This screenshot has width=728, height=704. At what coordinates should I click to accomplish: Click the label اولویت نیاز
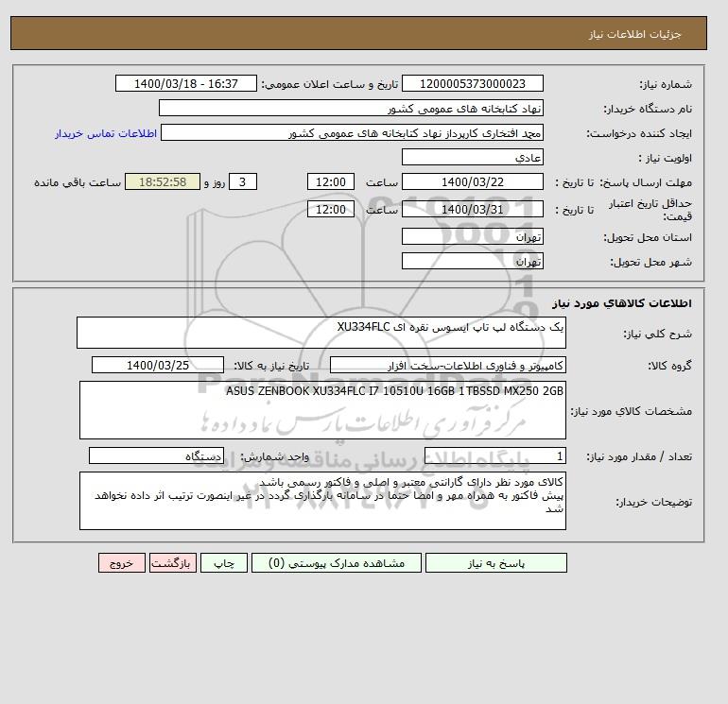coord(666,158)
